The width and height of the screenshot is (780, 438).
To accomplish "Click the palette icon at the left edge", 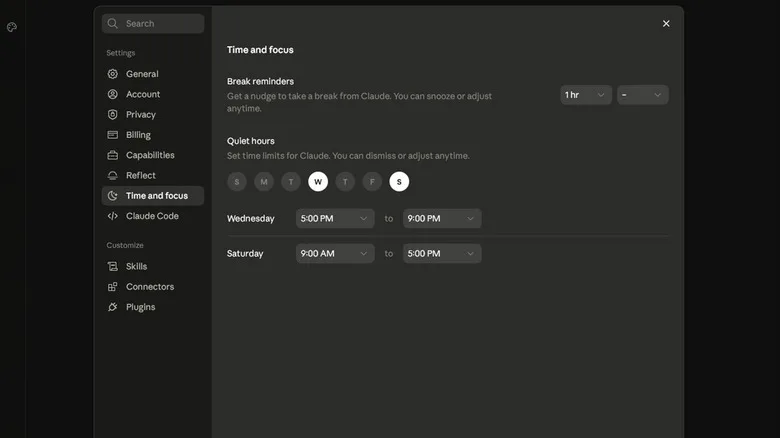I will tap(12, 27).
